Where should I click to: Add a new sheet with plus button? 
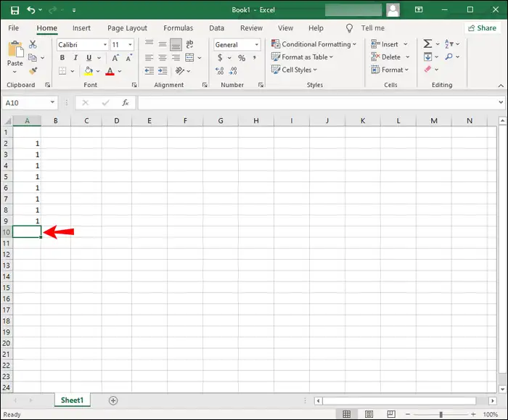coord(113,400)
